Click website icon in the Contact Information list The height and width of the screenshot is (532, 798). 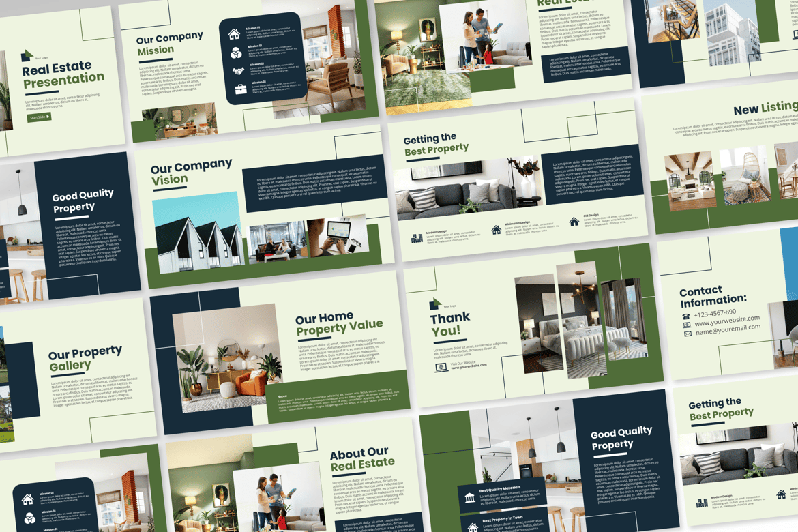click(687, 325)
